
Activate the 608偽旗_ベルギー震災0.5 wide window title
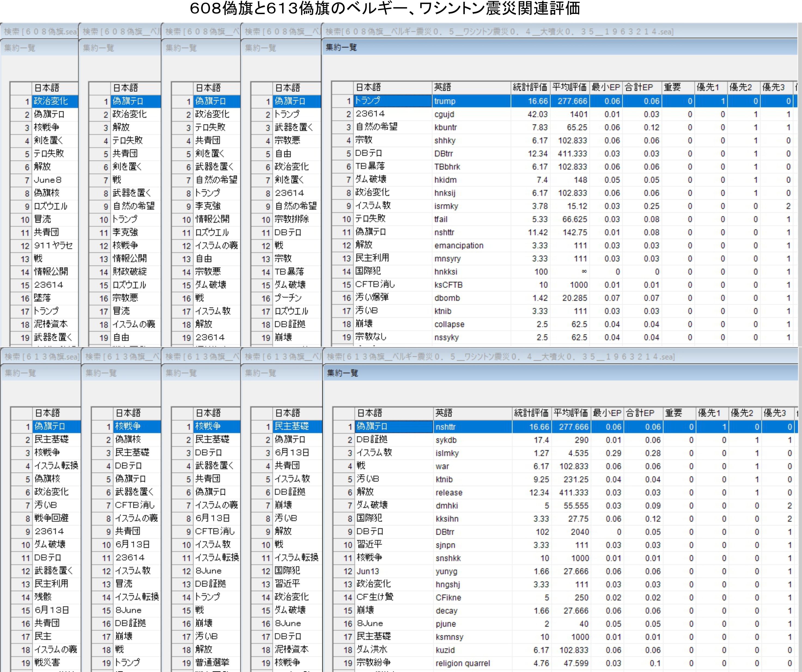[499, 31]
